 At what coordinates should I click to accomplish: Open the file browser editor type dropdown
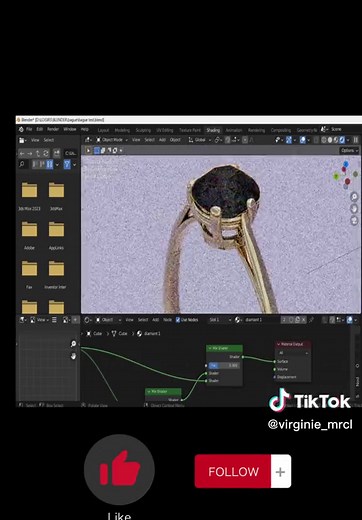click(x=23, y=140)
